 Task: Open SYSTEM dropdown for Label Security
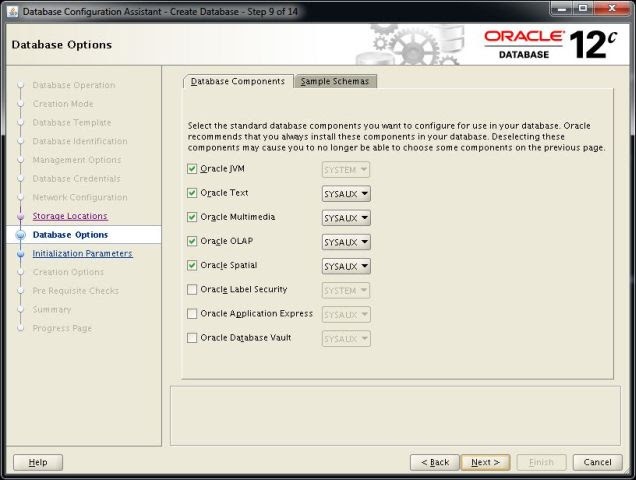346,291
